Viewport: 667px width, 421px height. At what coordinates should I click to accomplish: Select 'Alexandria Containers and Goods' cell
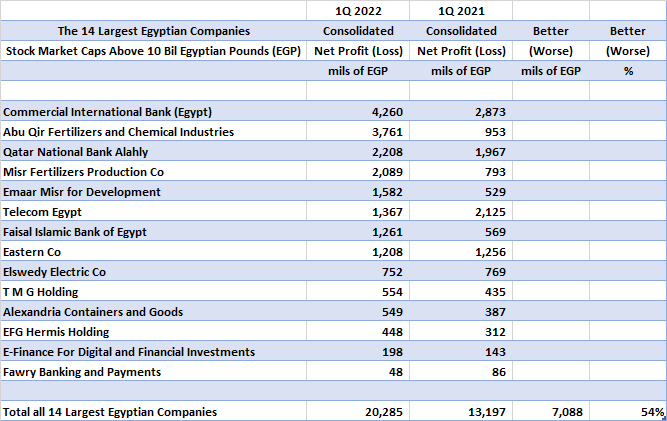pos(154,311)
